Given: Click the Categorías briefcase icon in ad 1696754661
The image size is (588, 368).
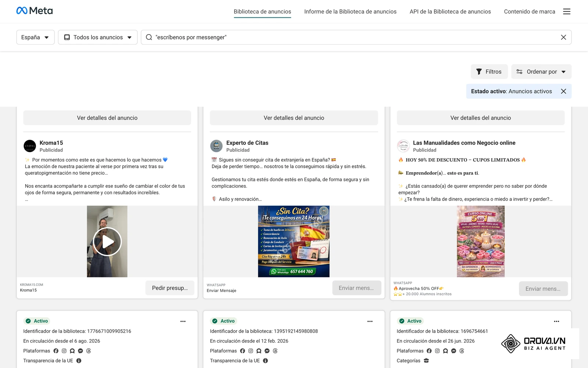Looking at the screenshot, I should (x=426, y=361).
